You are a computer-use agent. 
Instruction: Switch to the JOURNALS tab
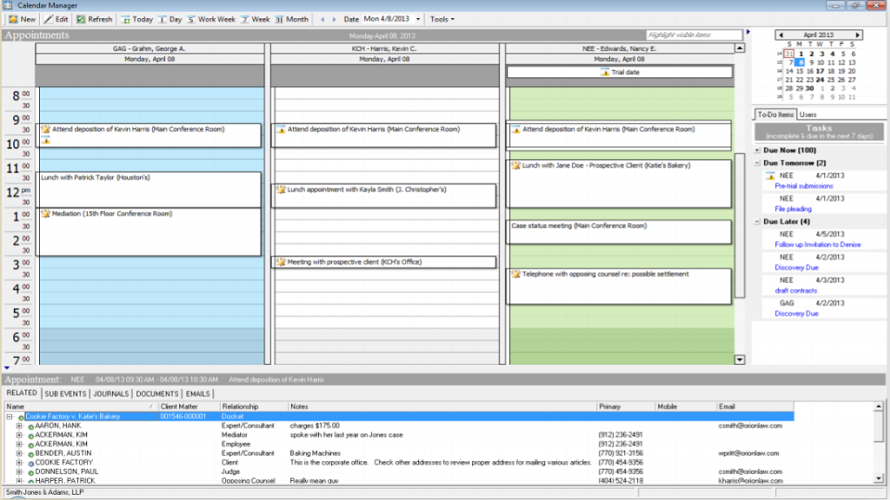click(x=111, y=394)
